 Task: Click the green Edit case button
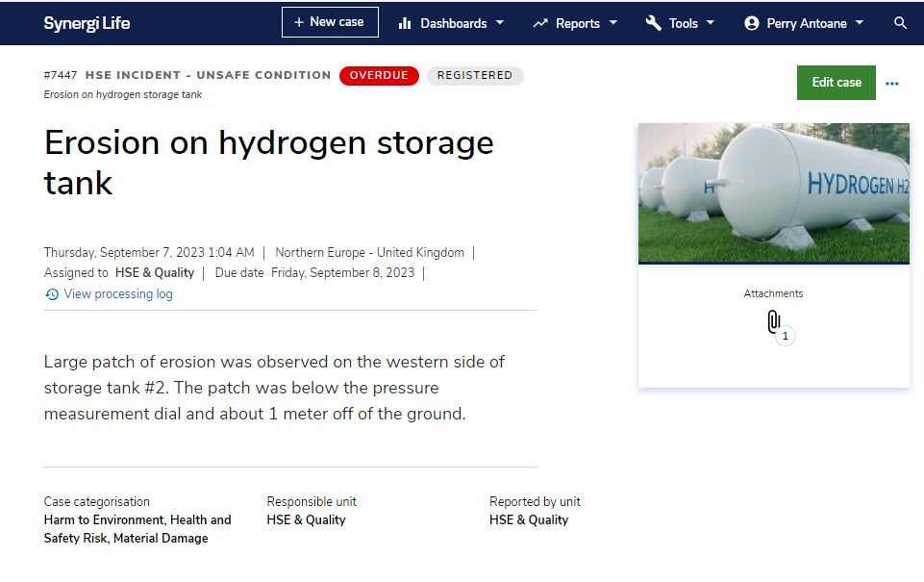tap(837, 83)
